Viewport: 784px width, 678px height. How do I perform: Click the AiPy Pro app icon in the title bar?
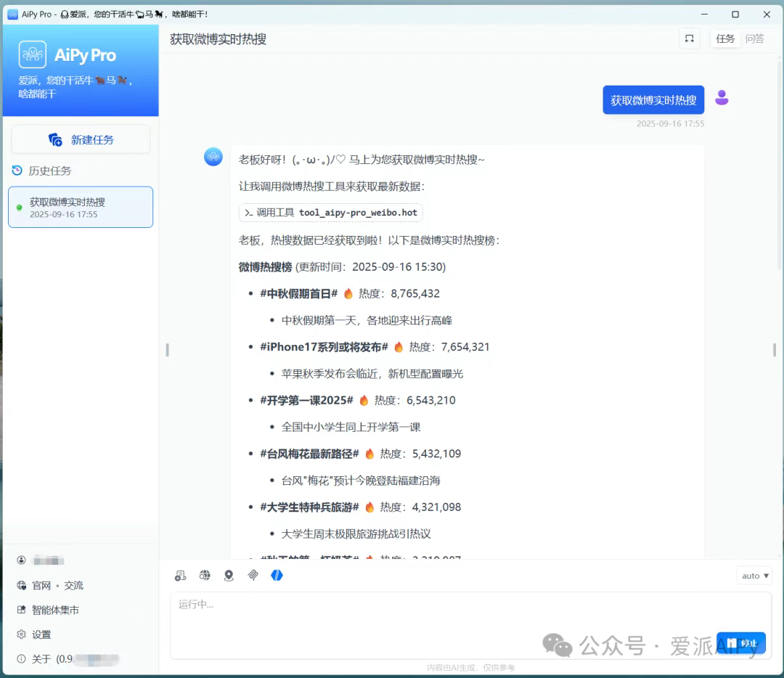(12, 14)
